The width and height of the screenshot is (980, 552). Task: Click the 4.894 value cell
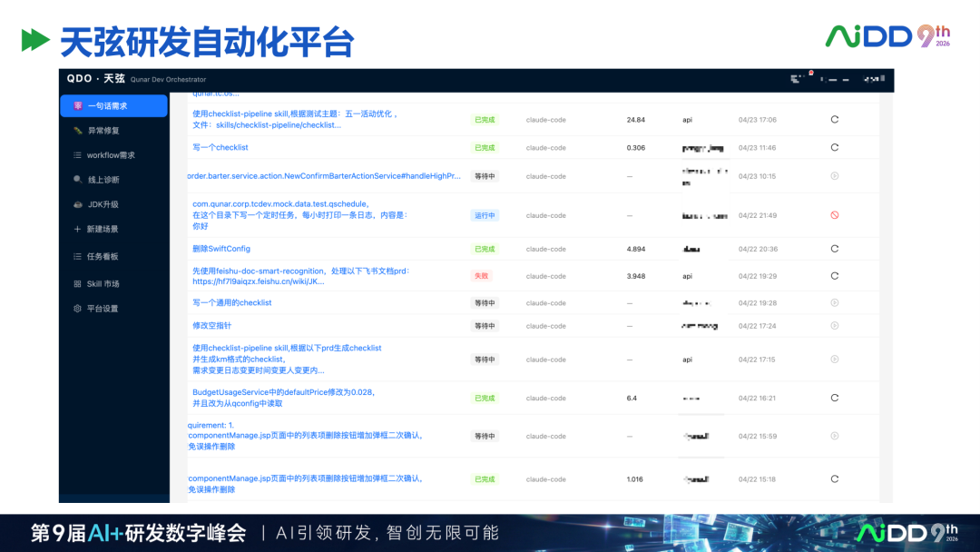pos(635,249)
